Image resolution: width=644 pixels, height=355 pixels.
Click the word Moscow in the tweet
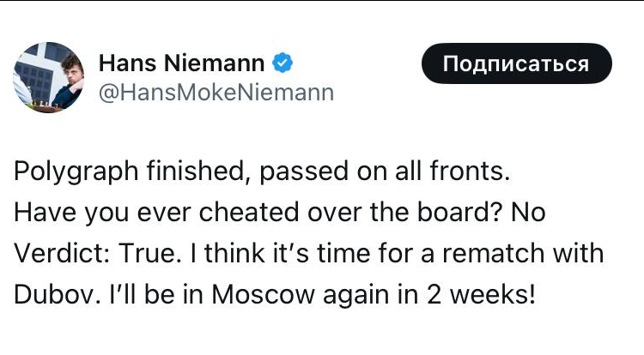(x=263, y=294)
